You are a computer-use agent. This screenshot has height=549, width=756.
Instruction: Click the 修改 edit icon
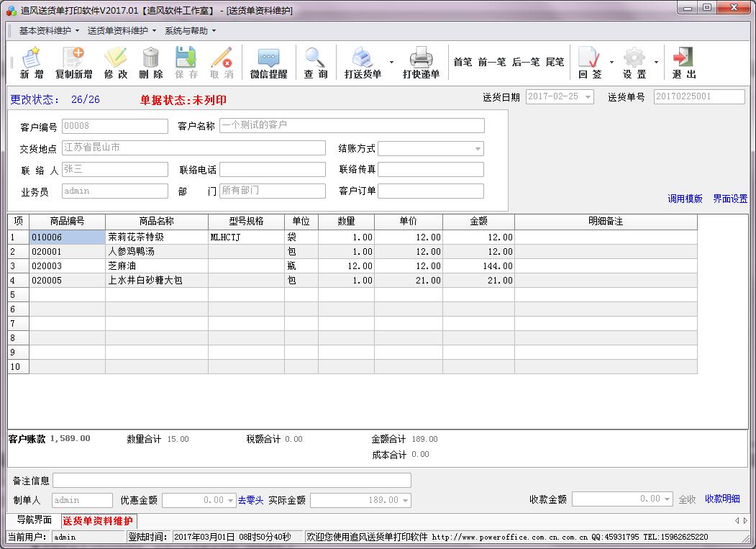(116, 62)
